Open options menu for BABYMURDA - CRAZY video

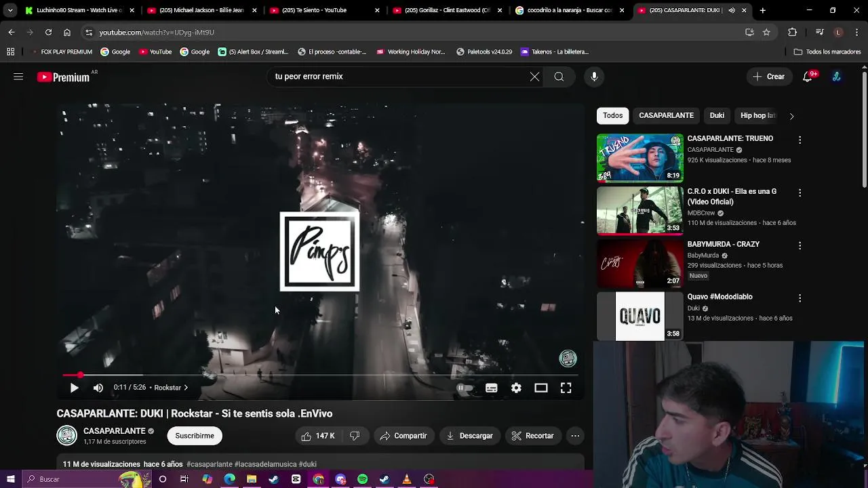point(800,245)
